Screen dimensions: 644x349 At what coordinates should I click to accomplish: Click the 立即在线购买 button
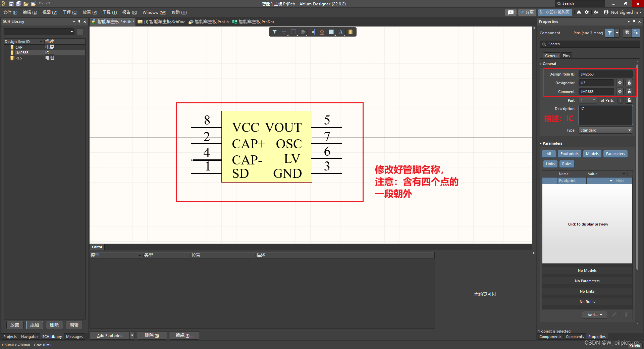coord(555,12)
